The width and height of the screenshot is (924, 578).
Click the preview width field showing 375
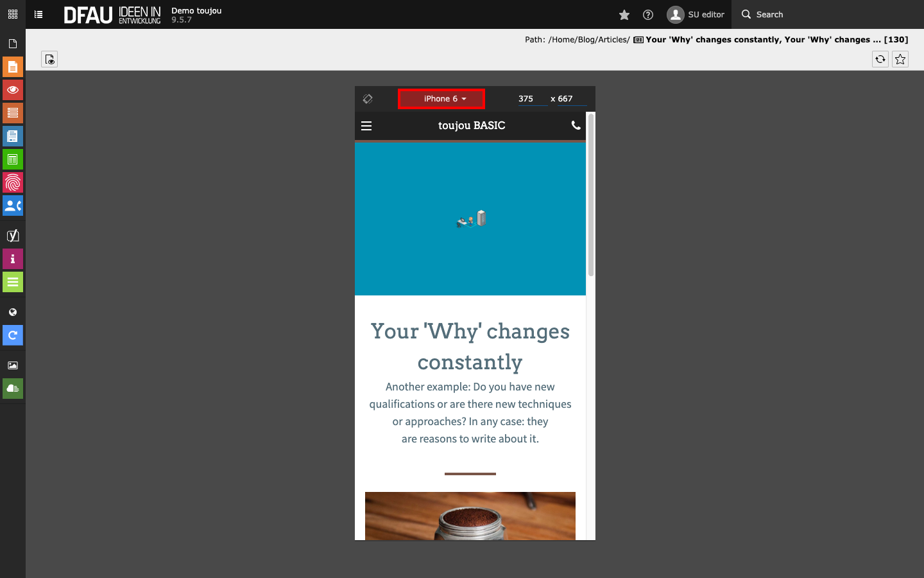point(531,99)
